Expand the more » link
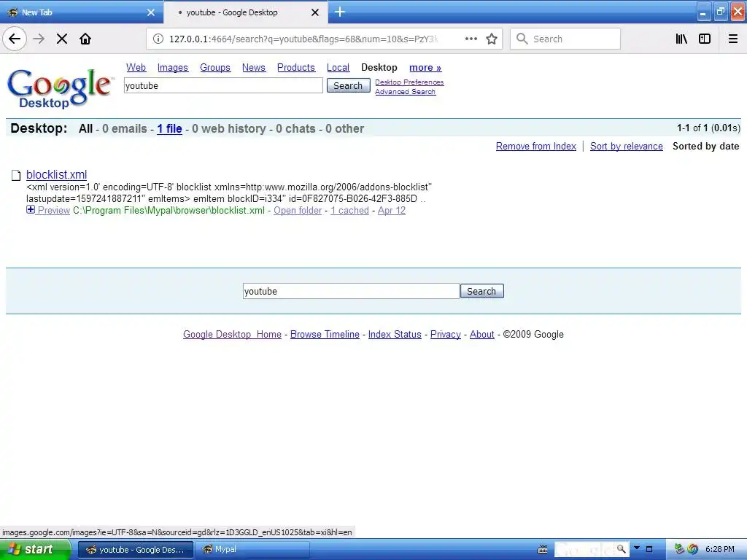This screenshot has width=747, height=560. point(425,68)
